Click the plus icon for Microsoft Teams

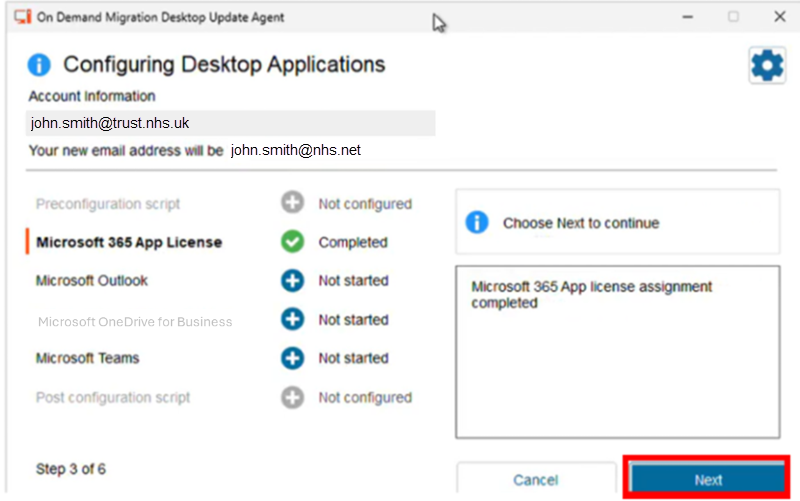click(x=292, y=358)
